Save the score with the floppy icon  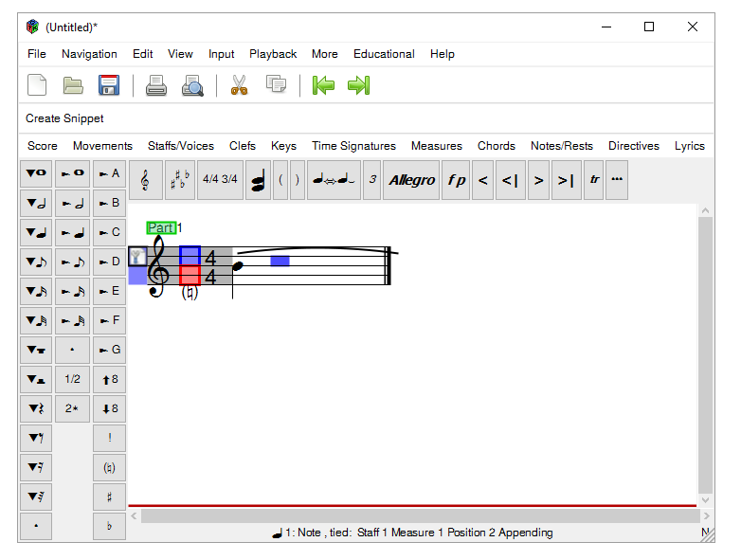point(109,85)
